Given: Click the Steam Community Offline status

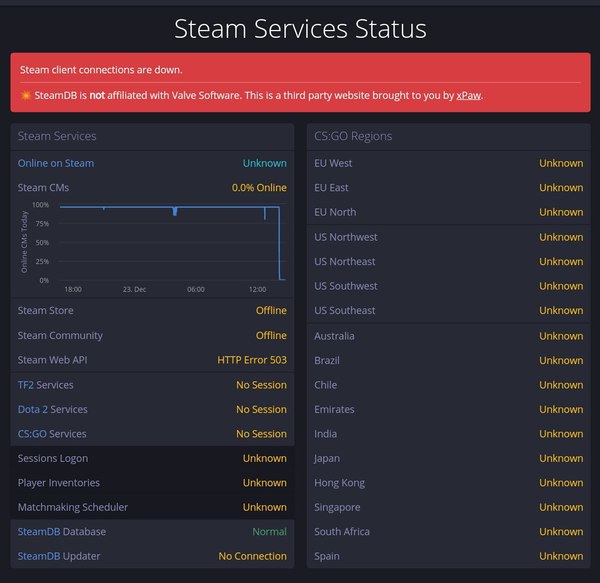Looking at the screenshot, I should point(271,335).
